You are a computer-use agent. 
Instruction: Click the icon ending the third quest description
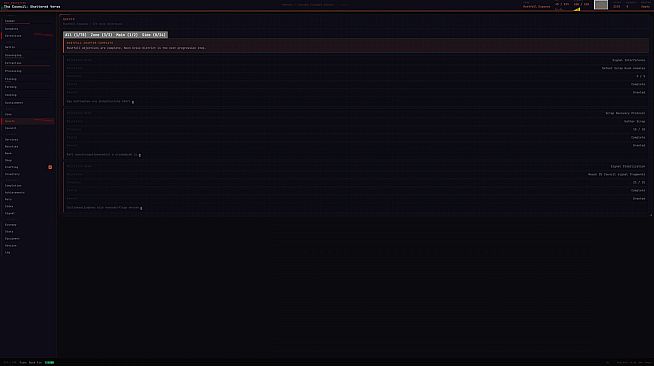(141, 208)
